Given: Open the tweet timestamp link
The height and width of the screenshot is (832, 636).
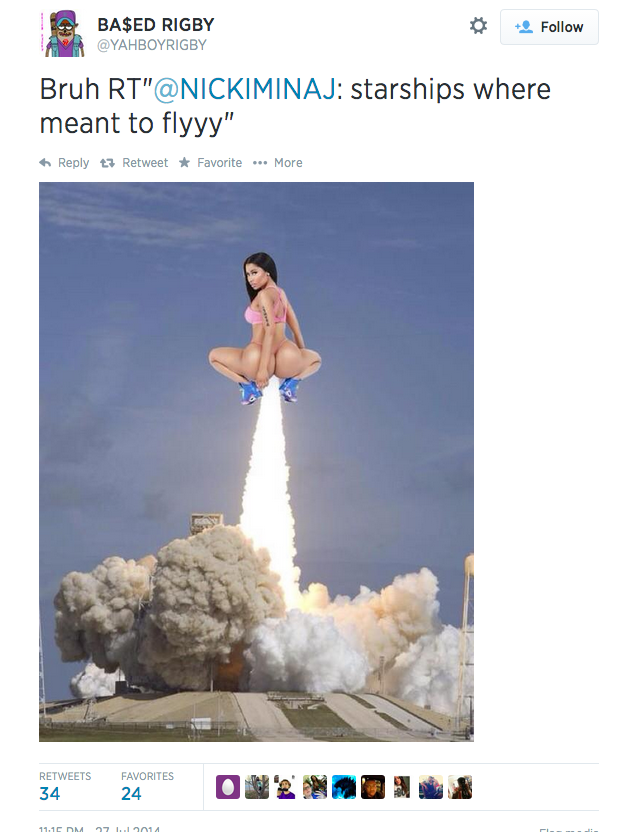Looking at the screenshot, I should (x=100, y=828).
